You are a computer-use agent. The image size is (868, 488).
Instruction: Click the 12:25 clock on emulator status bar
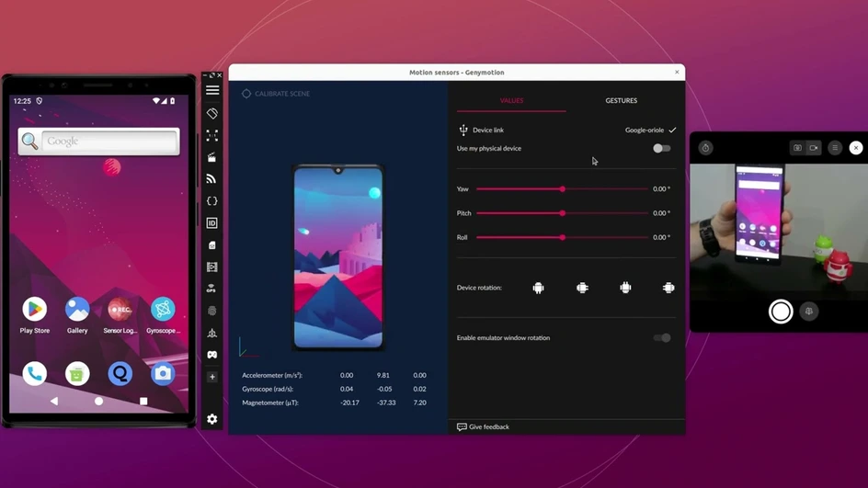[x=22, y=101]
